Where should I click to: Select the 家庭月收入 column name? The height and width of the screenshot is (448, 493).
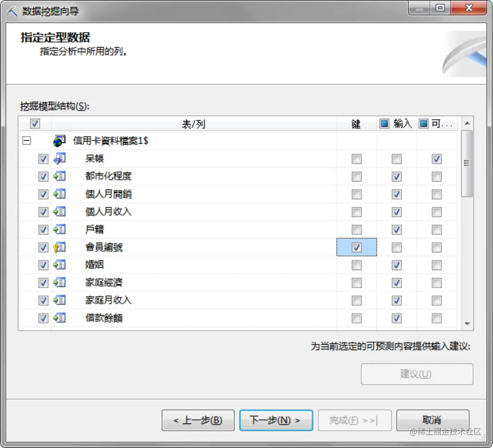tap(108, 300)
